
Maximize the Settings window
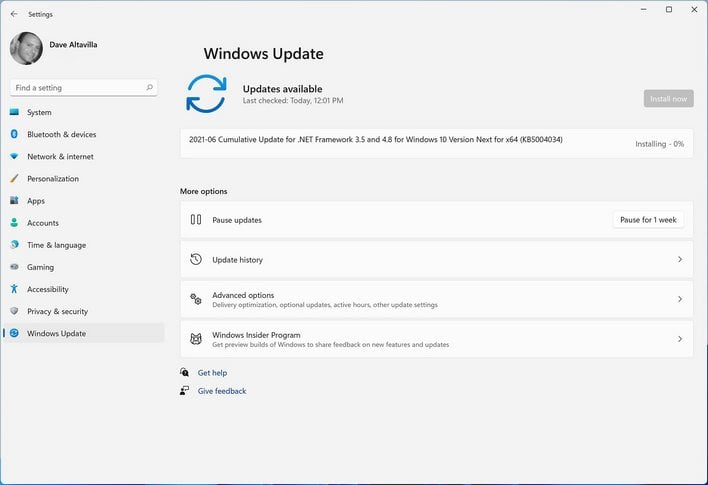[669, 9]
